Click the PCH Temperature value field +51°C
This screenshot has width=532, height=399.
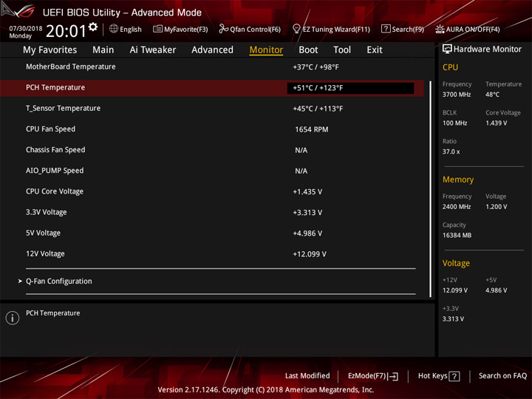(350, 88)
